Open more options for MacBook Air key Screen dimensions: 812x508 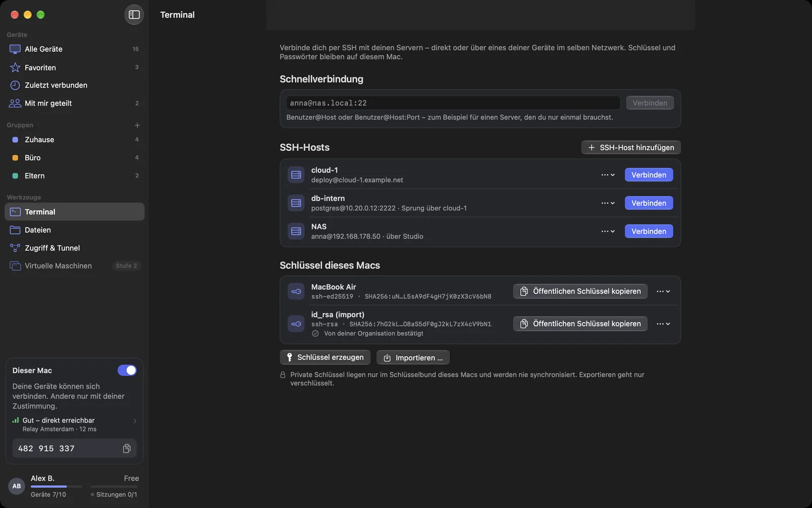[x=663, y=292]
